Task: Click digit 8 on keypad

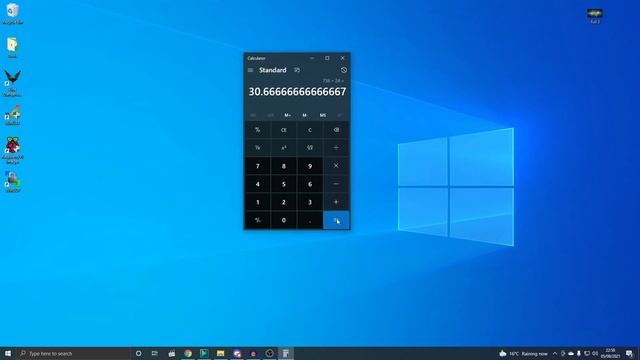Action: pos(284,166)
